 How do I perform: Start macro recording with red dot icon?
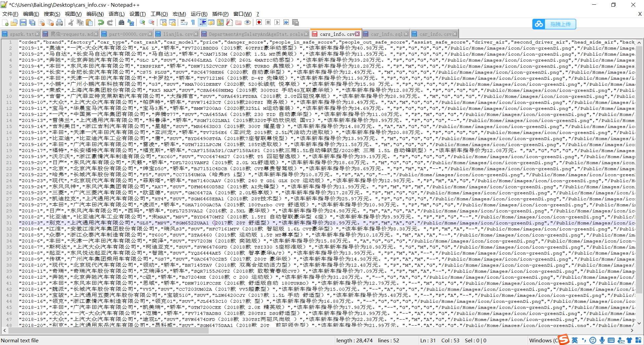(x=259, y=22)
